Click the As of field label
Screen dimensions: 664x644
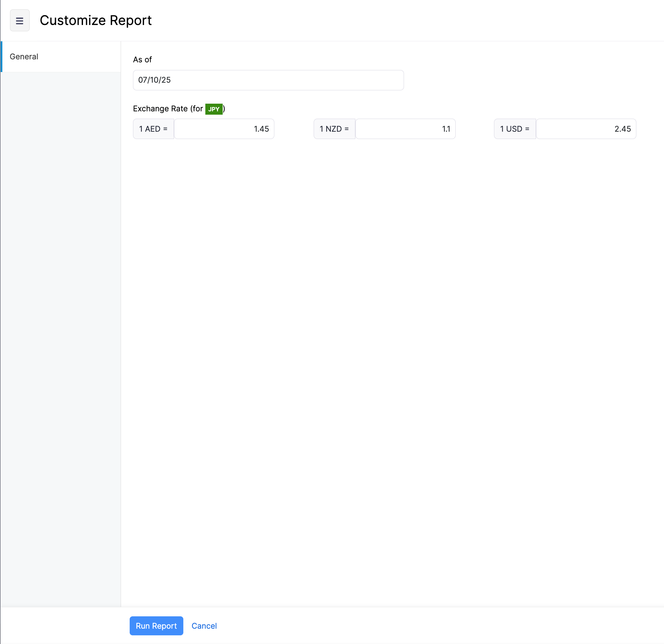tap(142, 60)
